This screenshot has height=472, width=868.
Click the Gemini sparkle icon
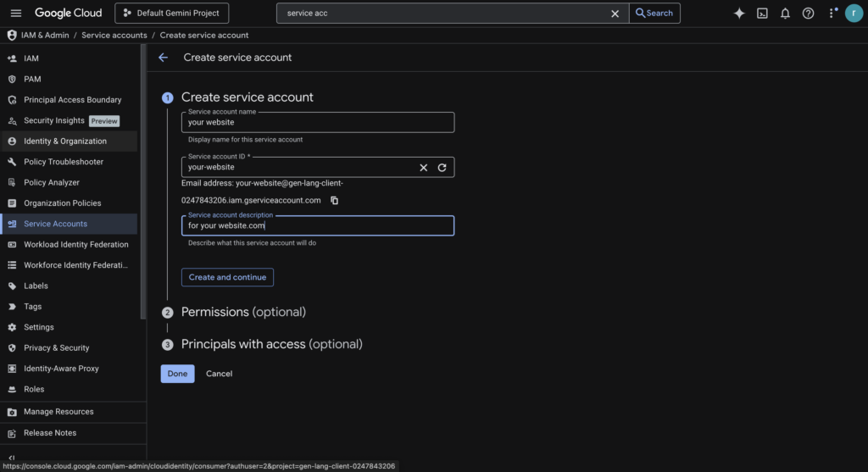739,13
